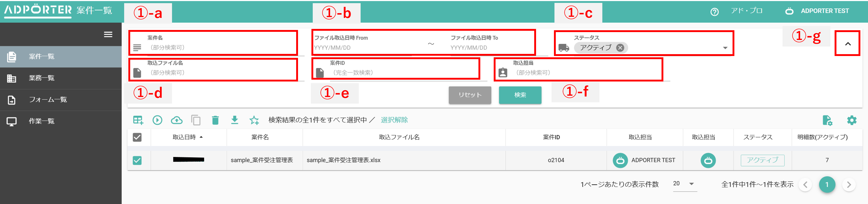Open 案件一覧 in the sidebar
Viewport: 868px width, 204px height.
61,57
